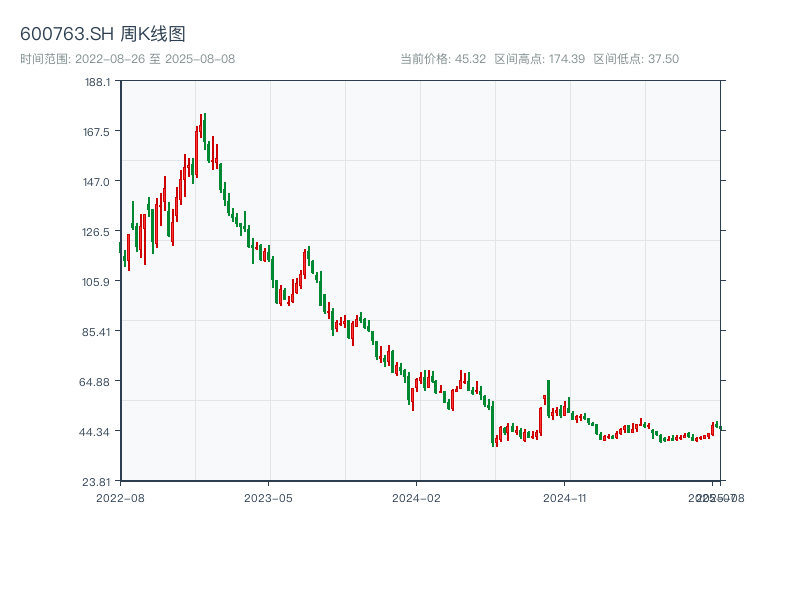
Task: Click the 600763.SH 周K线图 chart title
Action: (102, 35)
